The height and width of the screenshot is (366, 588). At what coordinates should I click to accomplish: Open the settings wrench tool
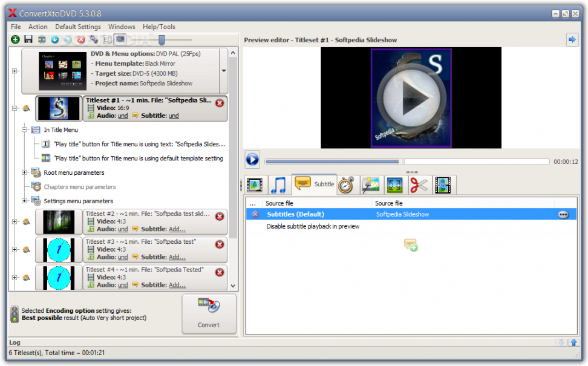(94, 39)
